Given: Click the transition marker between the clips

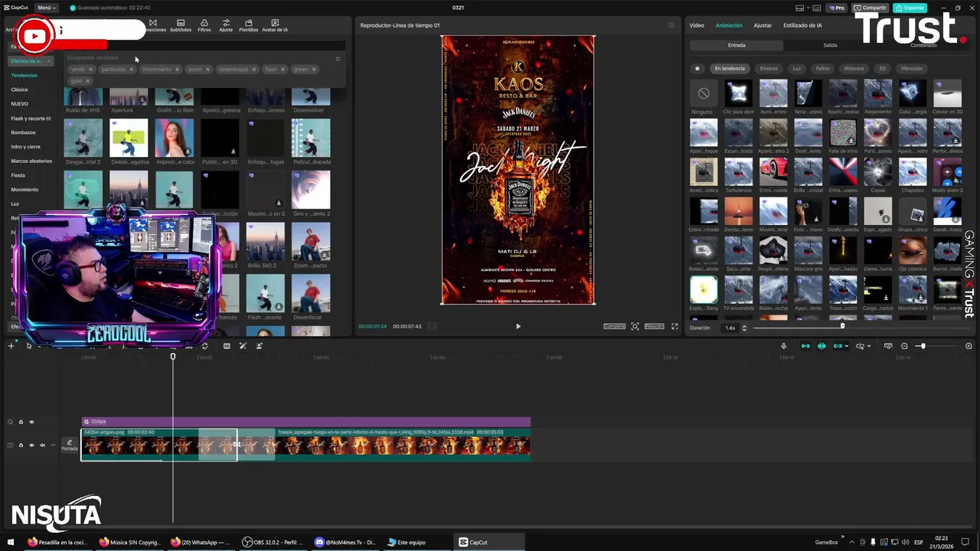Looking at the screenshot, I should pos(237,445).
